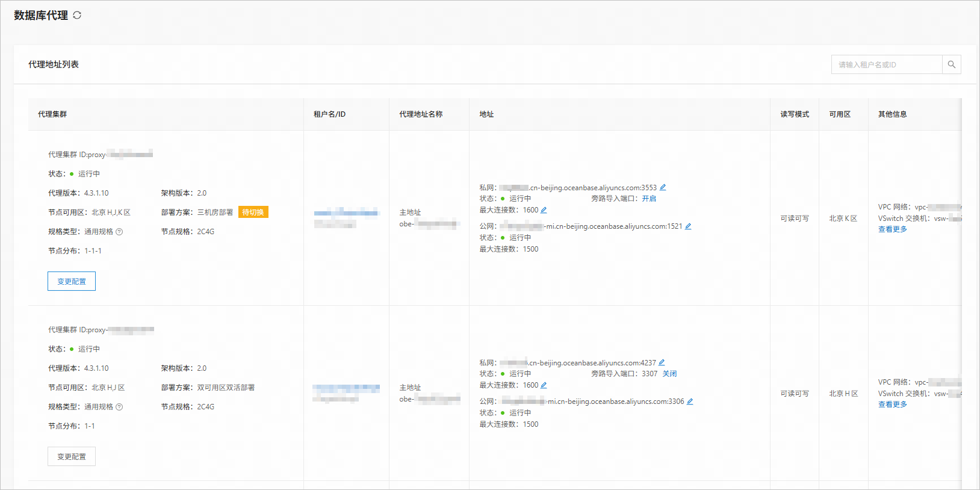Click 节点可用区 value 北京 H,J,K 区
This screenshot has width=980, height=490.
pyautogui.click(x=111, y=212)
